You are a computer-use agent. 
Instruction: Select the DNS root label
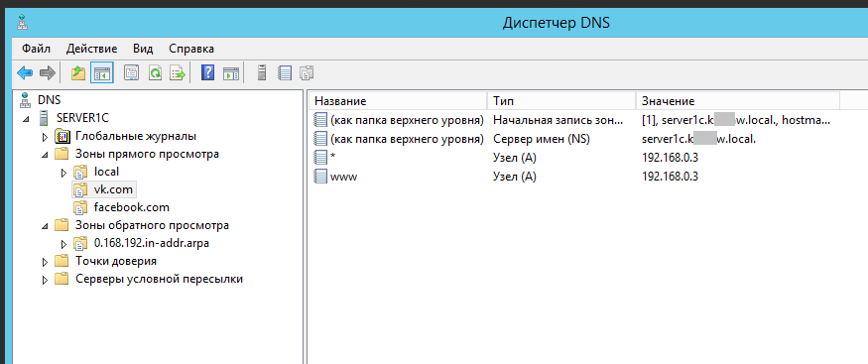pyautogui.click(x=50, y=100)
